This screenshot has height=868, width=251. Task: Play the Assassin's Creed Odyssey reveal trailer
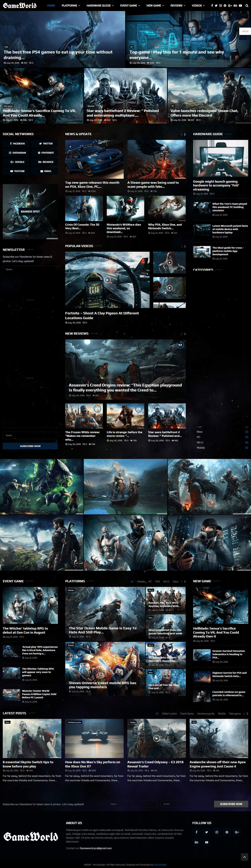click(156, 738)
